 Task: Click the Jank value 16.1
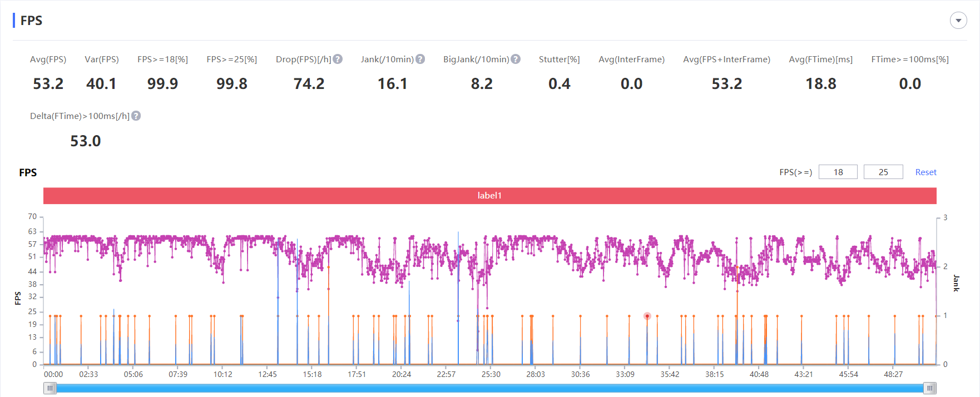pyautogui.click(x=393, y=84)
